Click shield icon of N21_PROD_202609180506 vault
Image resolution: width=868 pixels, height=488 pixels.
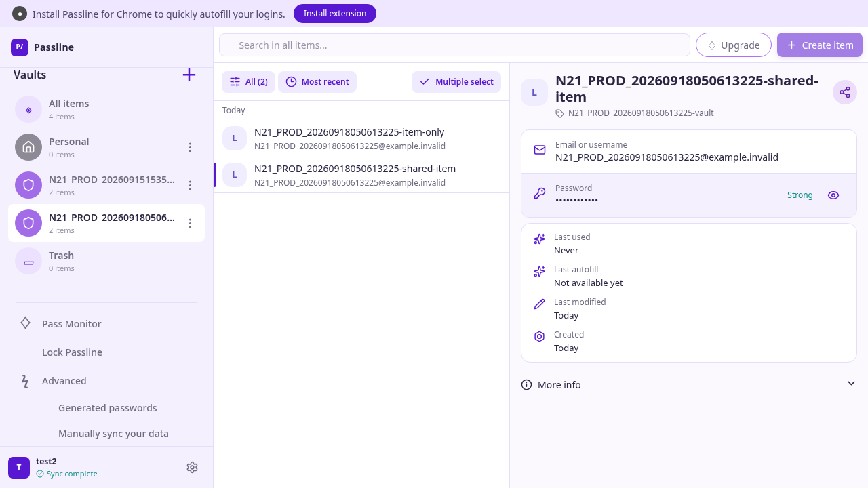coord(28,223)
